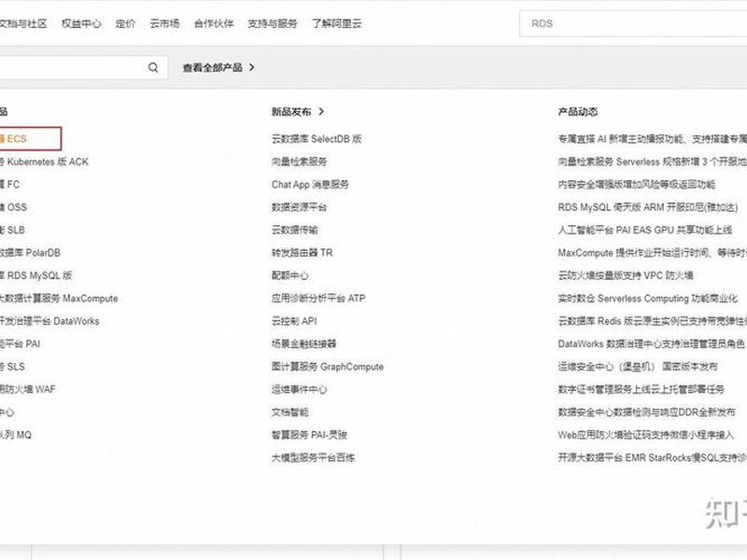The image size is (747, 560).
Task: Open 数据资源平台 link
Action: click(x=299, y=207)
